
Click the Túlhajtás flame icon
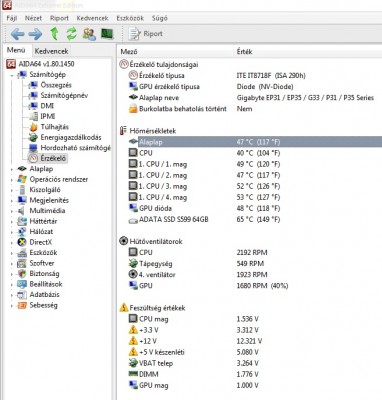(x=33, y=127)
